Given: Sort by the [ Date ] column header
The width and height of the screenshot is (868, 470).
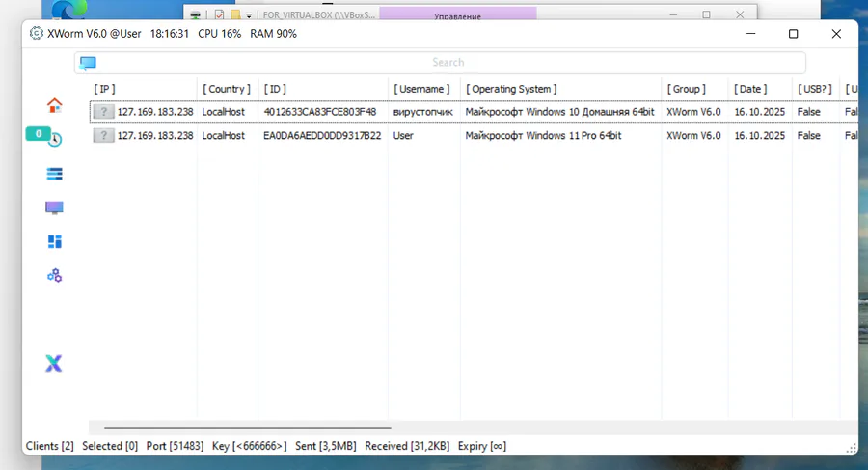Looking at the screenshot, I should click(750, 89).
